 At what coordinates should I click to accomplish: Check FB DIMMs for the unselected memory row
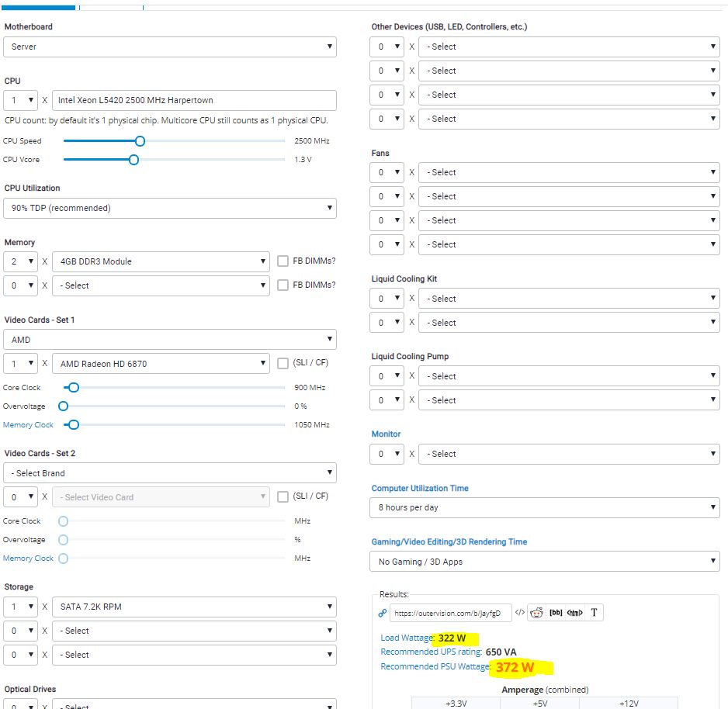[x=283, y=285]
